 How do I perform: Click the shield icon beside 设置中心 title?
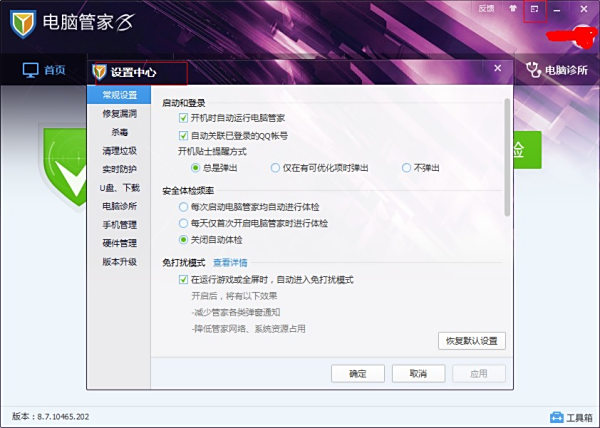(x=99, y=72)
